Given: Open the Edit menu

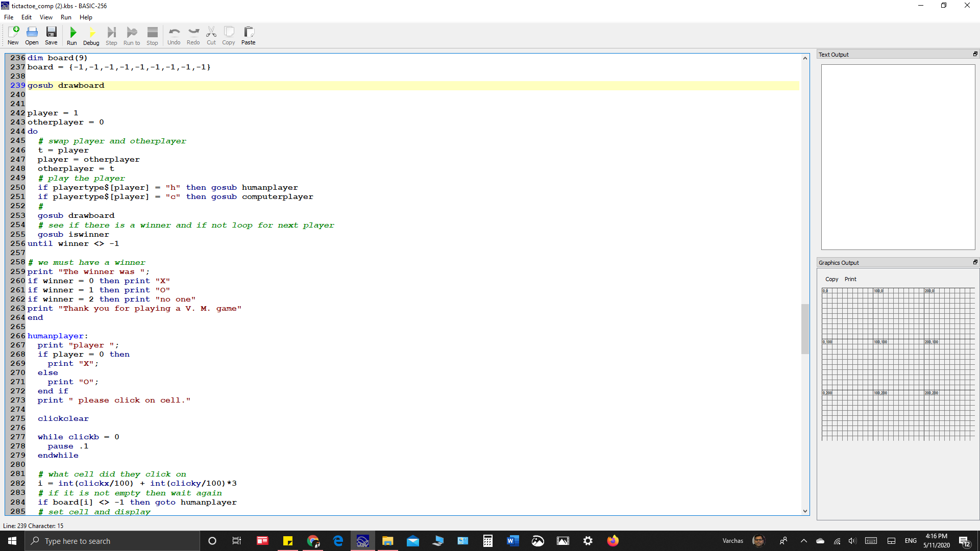Looking at the screenshot, I should [x=27, y=17].
